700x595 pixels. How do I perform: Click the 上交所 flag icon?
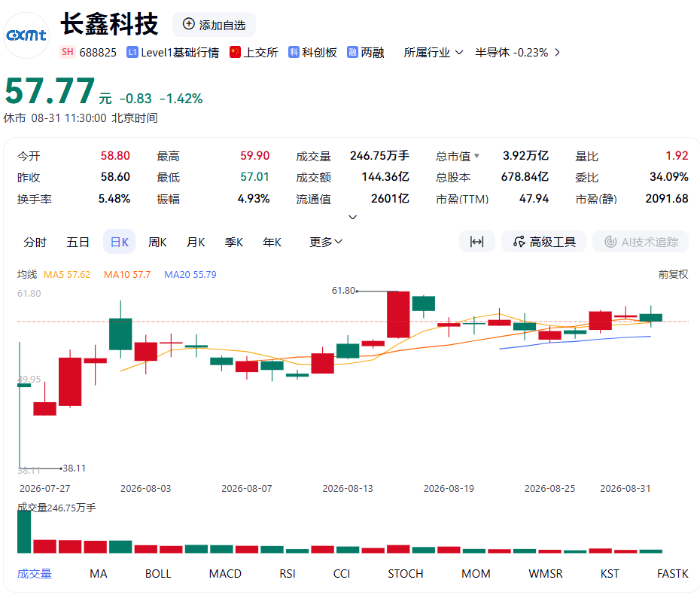pyautogui.click(x=236, y=52)
